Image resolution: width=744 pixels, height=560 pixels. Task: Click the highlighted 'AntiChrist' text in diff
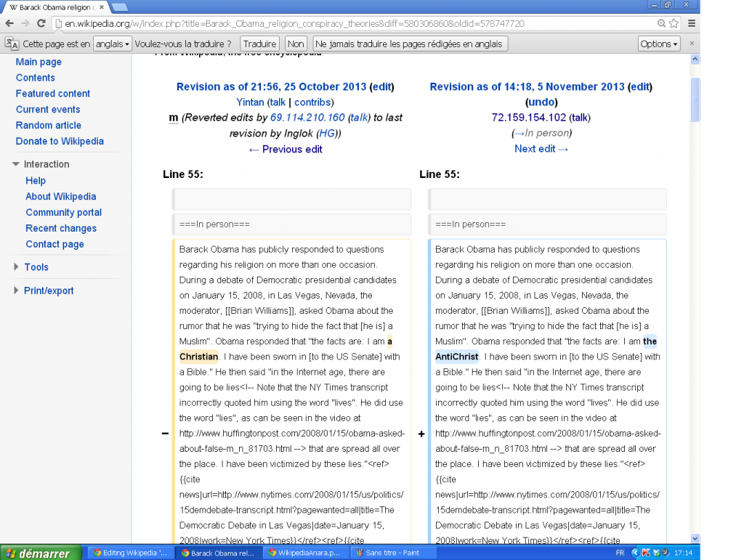pyautogui.click(x=457, y=357)
